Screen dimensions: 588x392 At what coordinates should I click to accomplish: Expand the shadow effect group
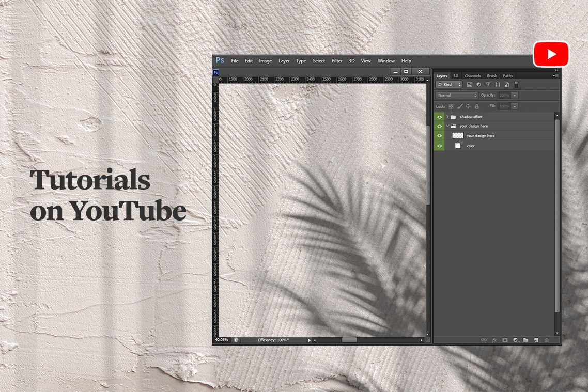[447, 117]
